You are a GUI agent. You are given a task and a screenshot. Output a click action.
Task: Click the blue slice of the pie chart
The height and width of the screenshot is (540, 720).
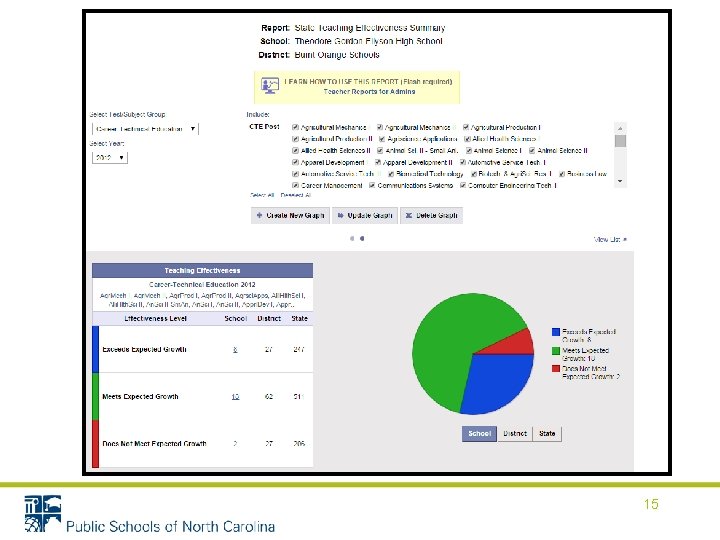click(x=498, y=381)
